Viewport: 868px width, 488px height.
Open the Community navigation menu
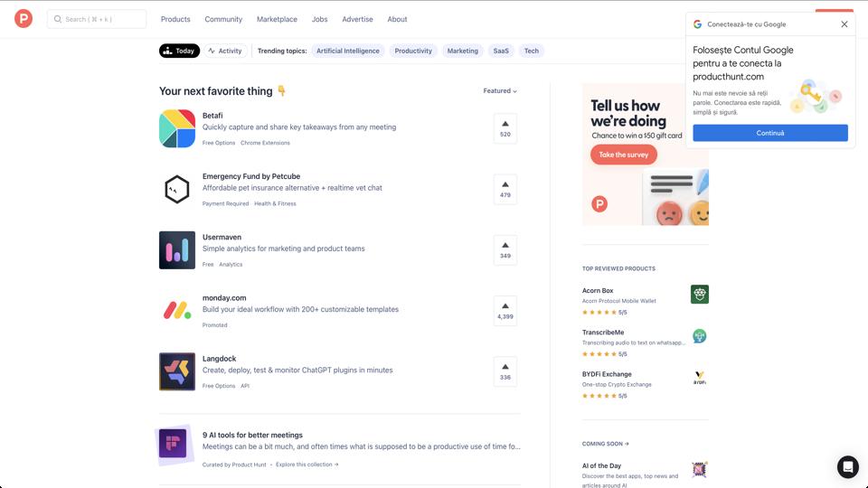(x=223, y=19)
